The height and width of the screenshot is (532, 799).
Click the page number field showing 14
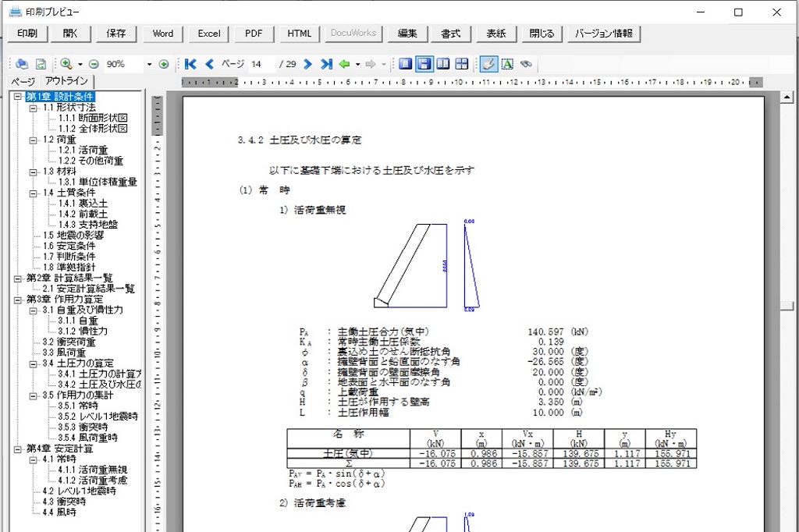tap(262, 64)
